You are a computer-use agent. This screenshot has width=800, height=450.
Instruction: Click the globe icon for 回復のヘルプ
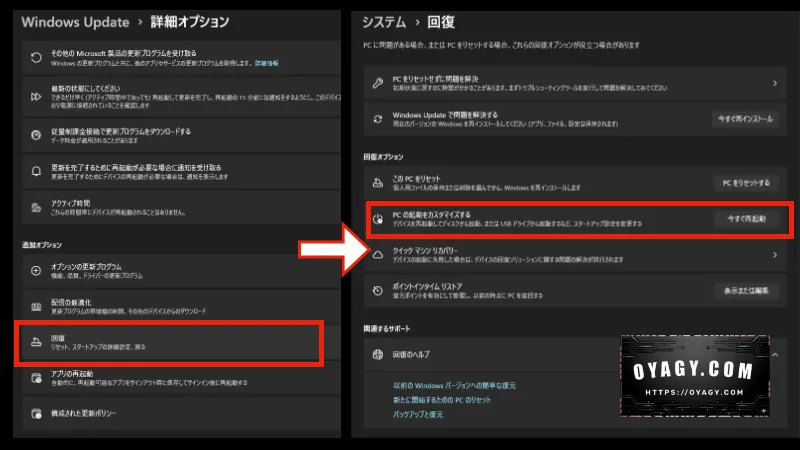click(378, 354)
